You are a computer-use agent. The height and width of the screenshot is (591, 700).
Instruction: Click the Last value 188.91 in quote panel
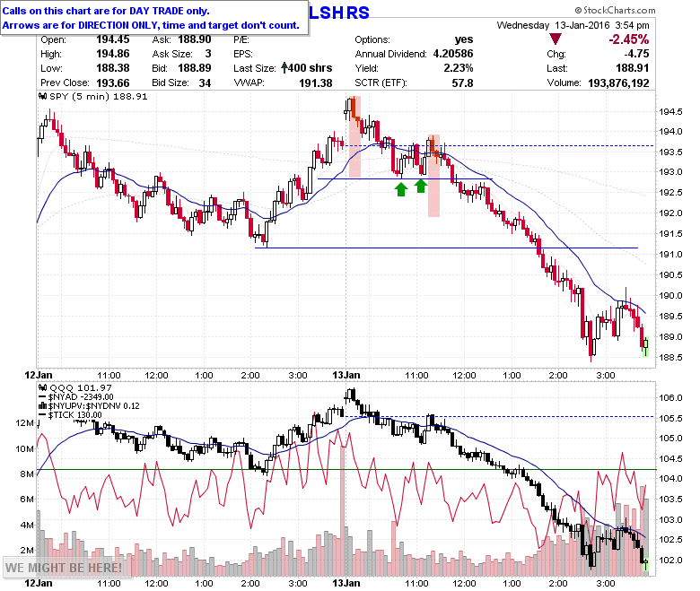click(633, 68)
